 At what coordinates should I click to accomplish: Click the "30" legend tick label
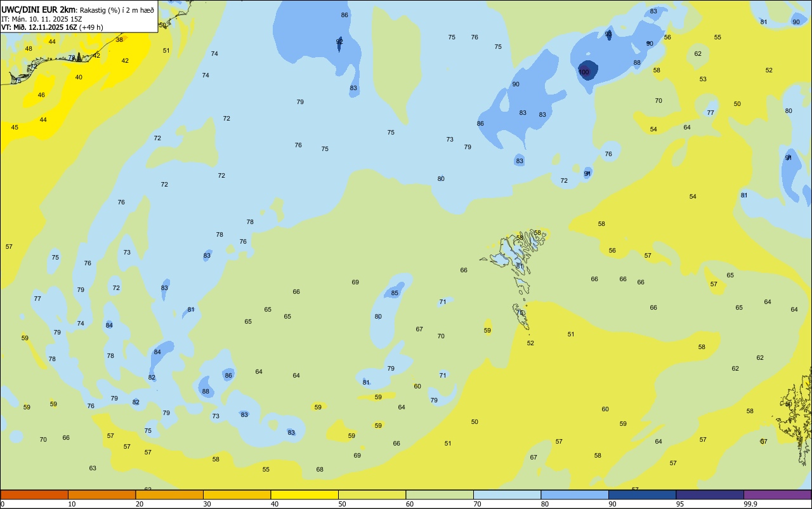207,504
